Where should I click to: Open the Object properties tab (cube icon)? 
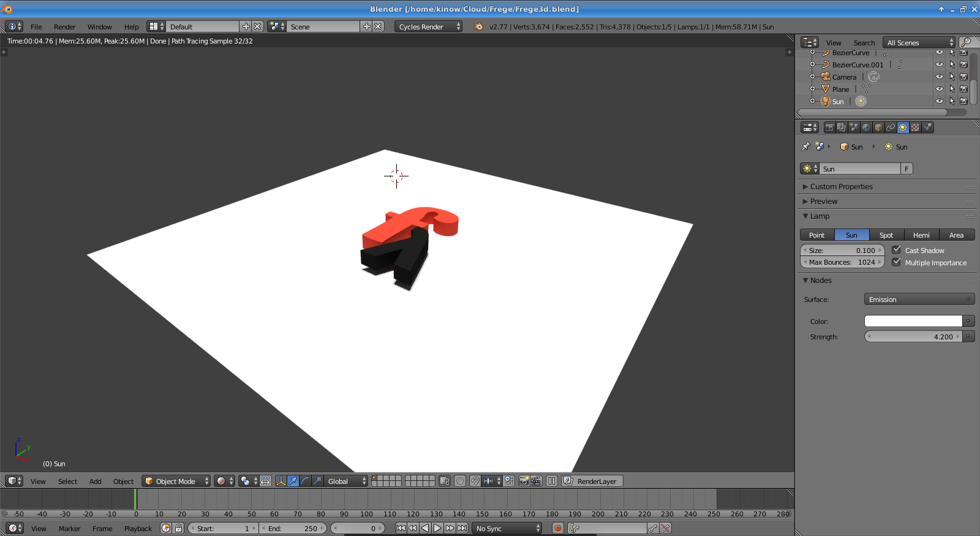(x=878, y=127)
